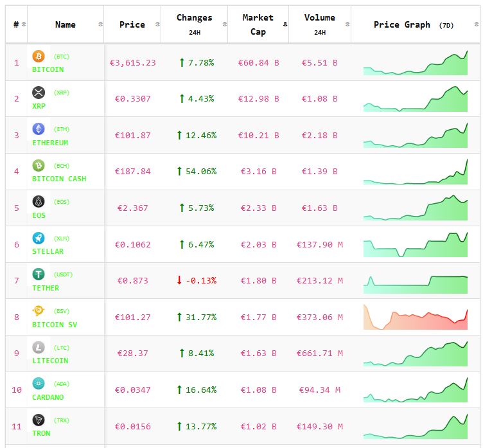
Task: Open the CARDANO name link
Action: (x=48, y=397)
